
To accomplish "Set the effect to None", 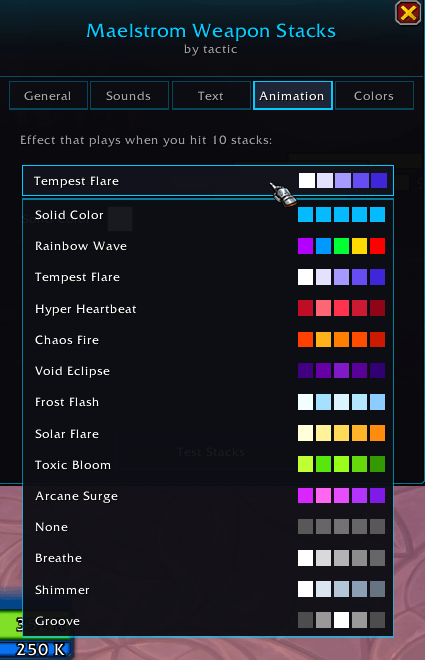I will click(x=208, y=527).
